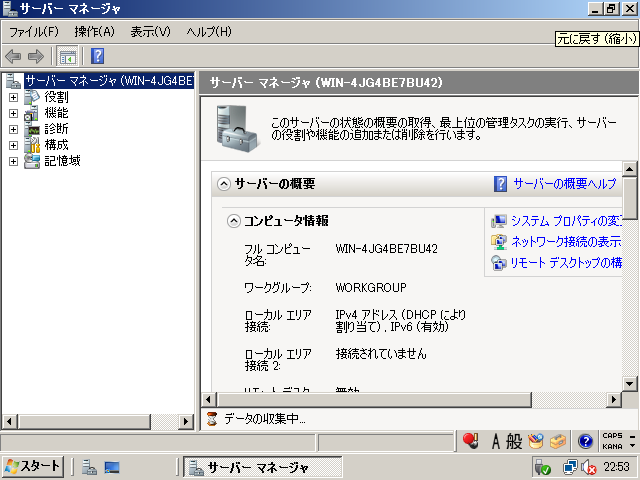
Task: Click vertical scrollbar up arrow in details pane
Action: coord(630,169)
